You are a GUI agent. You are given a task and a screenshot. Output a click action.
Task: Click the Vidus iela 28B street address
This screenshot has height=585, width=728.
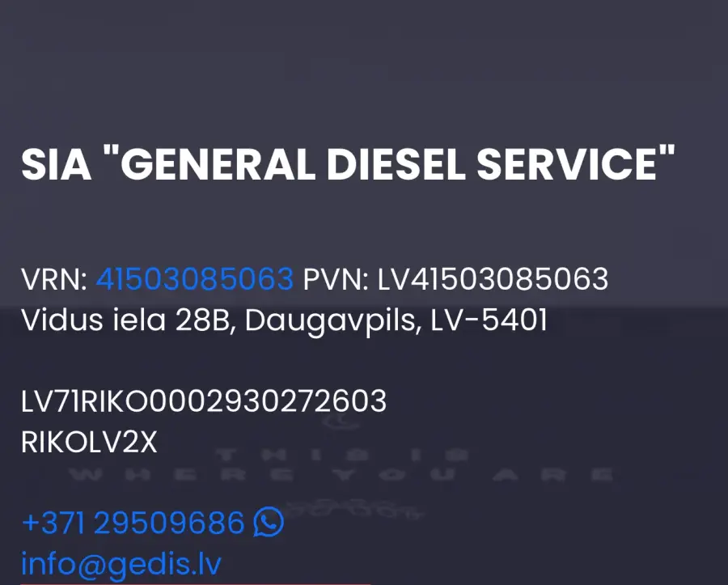[125, 320]
